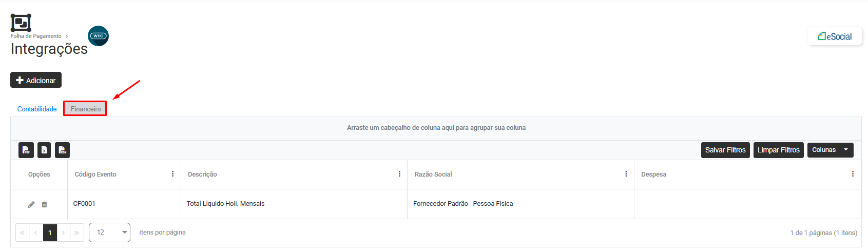Screen dimensions: 868x252
Task: Open the Código Evento column menu
Action: (x=172, y=174)
